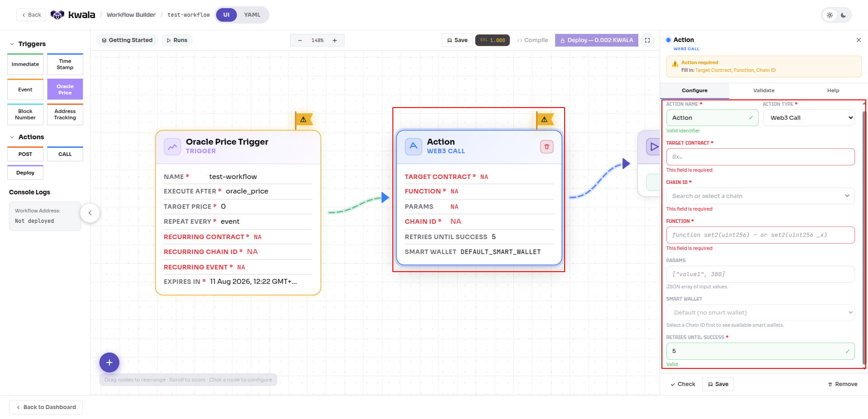Select the Event trigger
The width and height of the screenshot is (868, 419).
[25, 89]
